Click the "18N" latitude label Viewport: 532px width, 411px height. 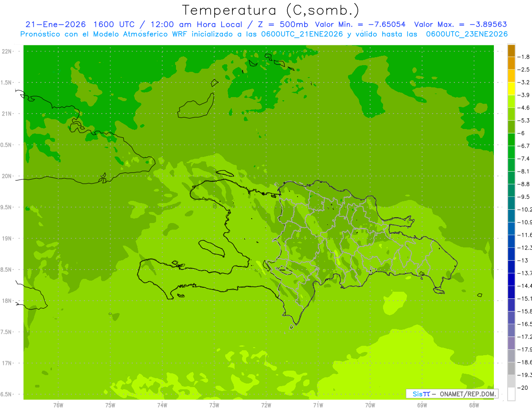(x=7, y=301)
